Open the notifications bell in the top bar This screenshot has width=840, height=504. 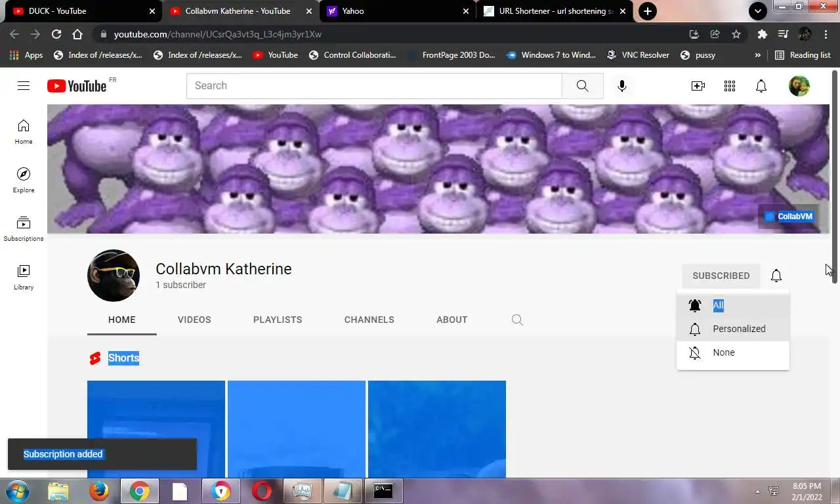point(761,86)
